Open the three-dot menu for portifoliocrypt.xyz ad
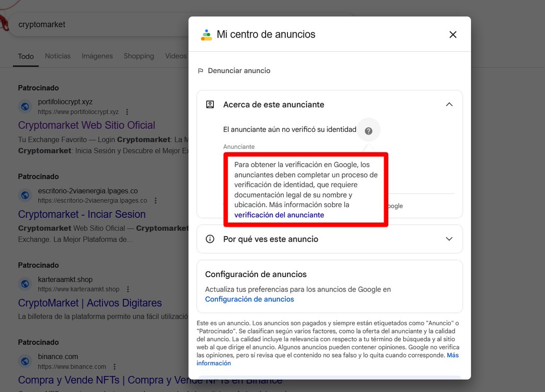The height and width of the screenshot is (392, 545). tap(127, 112)
